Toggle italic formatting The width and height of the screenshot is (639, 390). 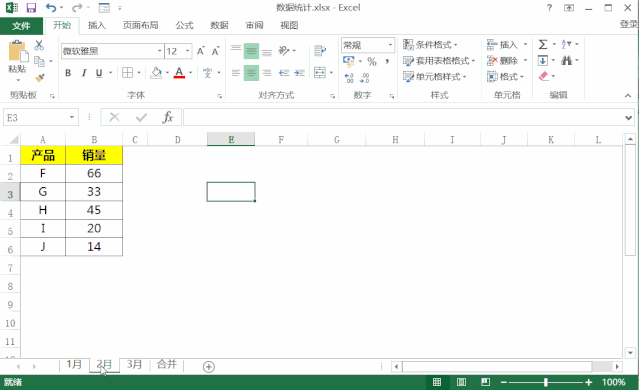84,73
